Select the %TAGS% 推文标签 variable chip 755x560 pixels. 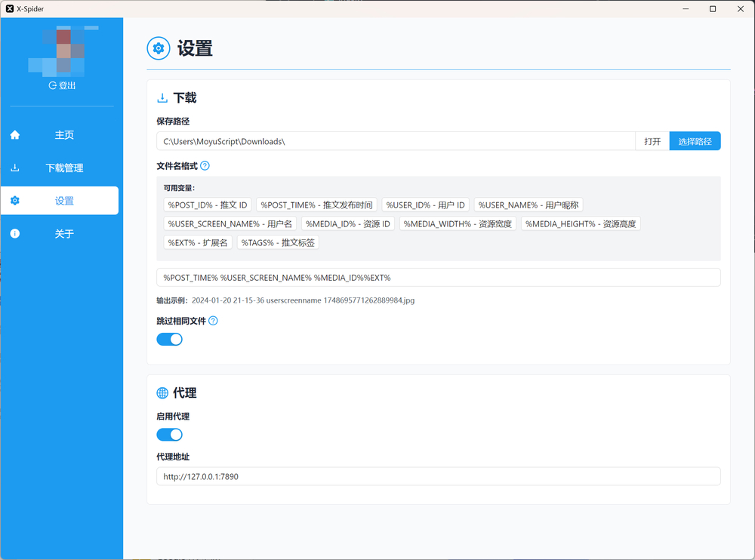coord(278,243)
